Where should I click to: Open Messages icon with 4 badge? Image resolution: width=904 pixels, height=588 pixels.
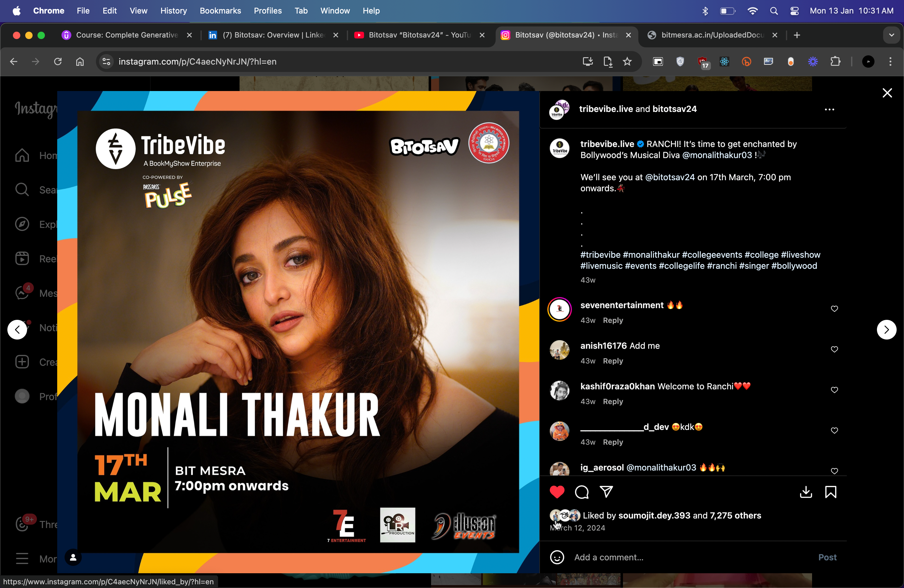[x=23, y=292]
